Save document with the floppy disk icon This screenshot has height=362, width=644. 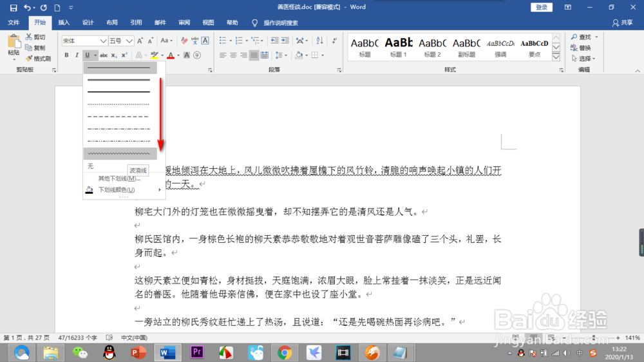14,7
